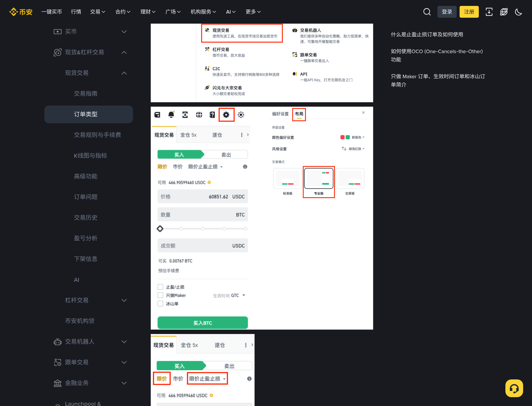The image size is (532, 406).
Task: Click the 登录 button
Action: (447, 12)
